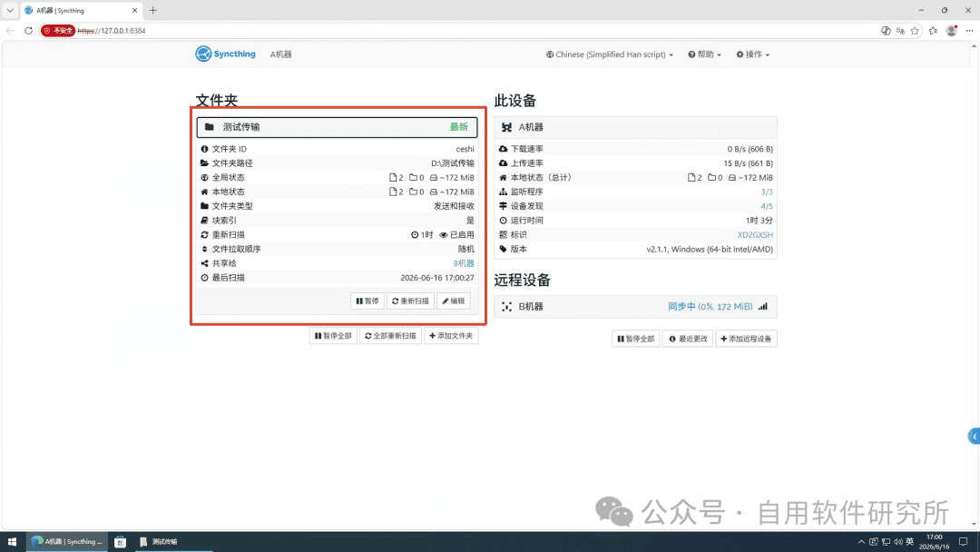Click the book icon beside 块索引

(x=204, y=220)
